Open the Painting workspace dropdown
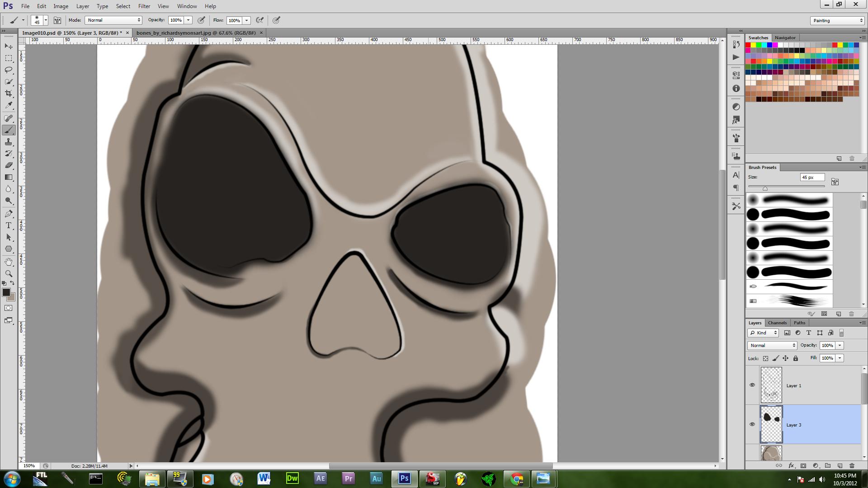The image size is (868, 488). click(837, 21)
